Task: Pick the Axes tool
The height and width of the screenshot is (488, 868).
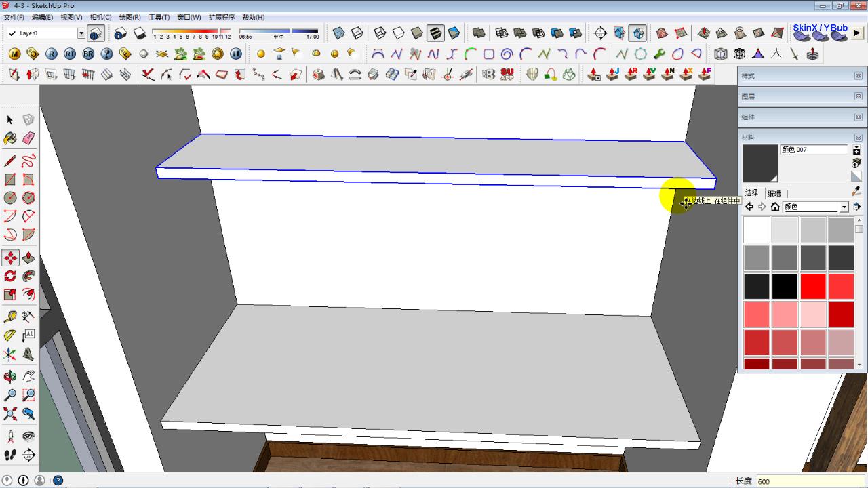Action: coord(9,354)
